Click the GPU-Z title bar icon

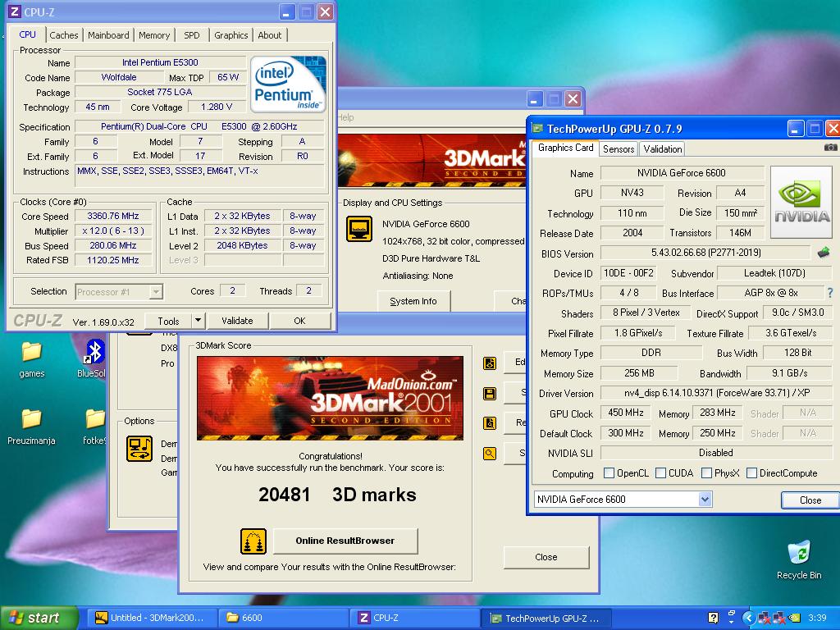536,128
